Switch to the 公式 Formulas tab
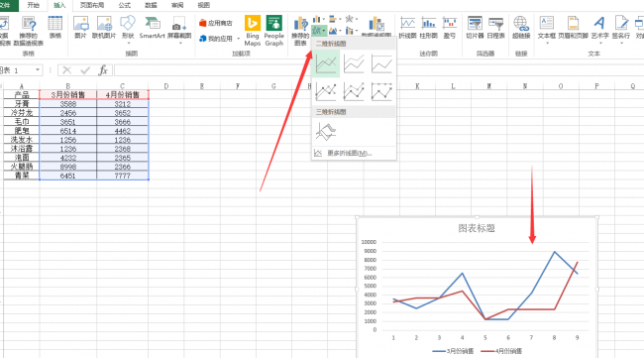Image resolution: width=644 pixels, height=358 pixels. [x=125, y=5]
